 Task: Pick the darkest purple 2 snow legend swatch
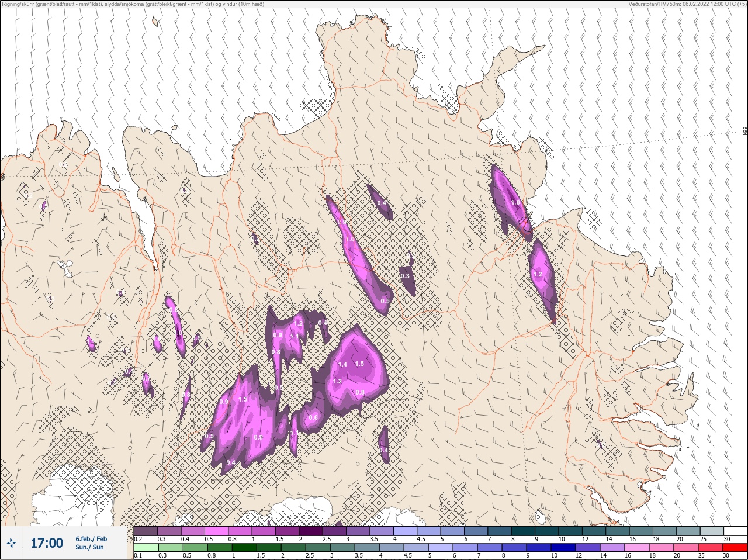coord(310,531)
